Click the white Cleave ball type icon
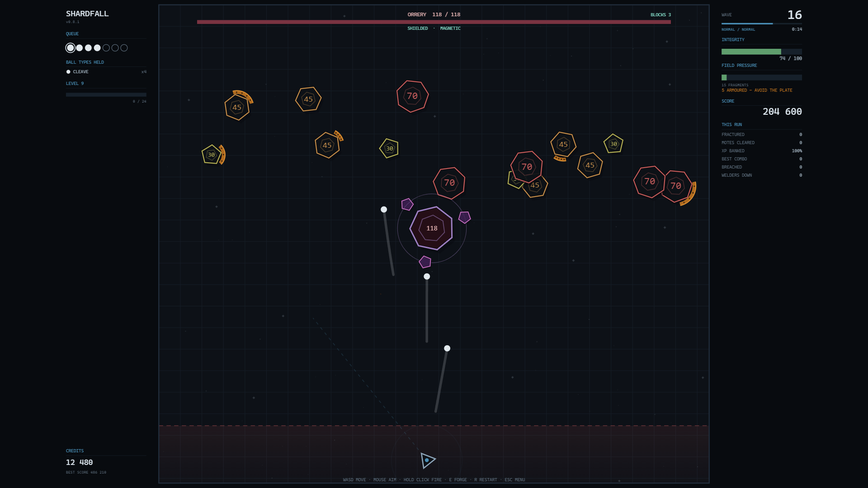The image size is (868, 488). coord(68,72)
